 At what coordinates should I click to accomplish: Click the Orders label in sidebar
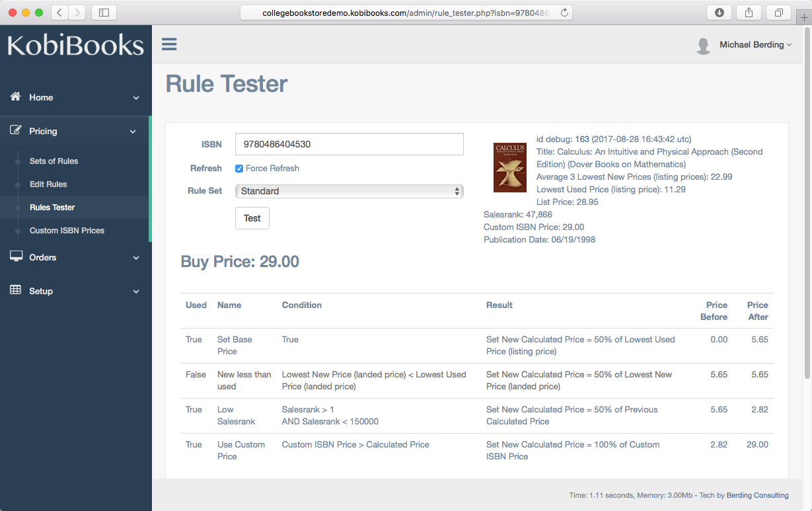point(42,257)
